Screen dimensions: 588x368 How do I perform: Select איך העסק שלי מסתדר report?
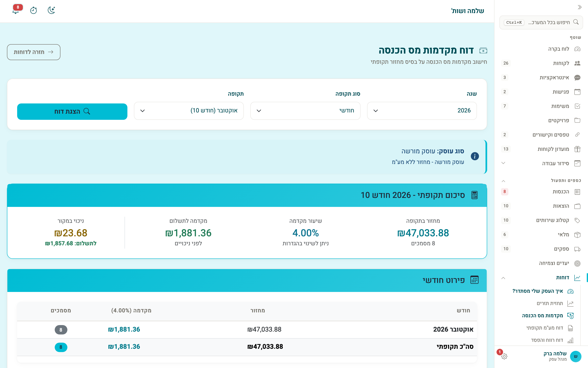(x=543, y=291)
